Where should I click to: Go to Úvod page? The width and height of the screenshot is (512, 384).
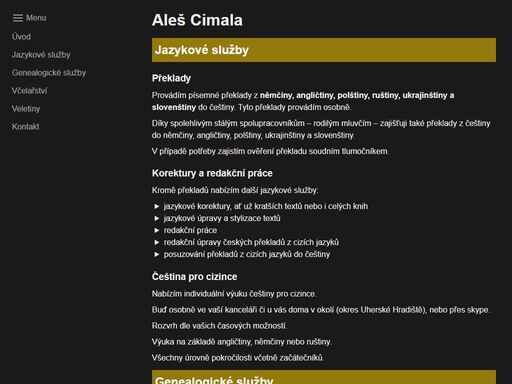(x=21, y=37)
